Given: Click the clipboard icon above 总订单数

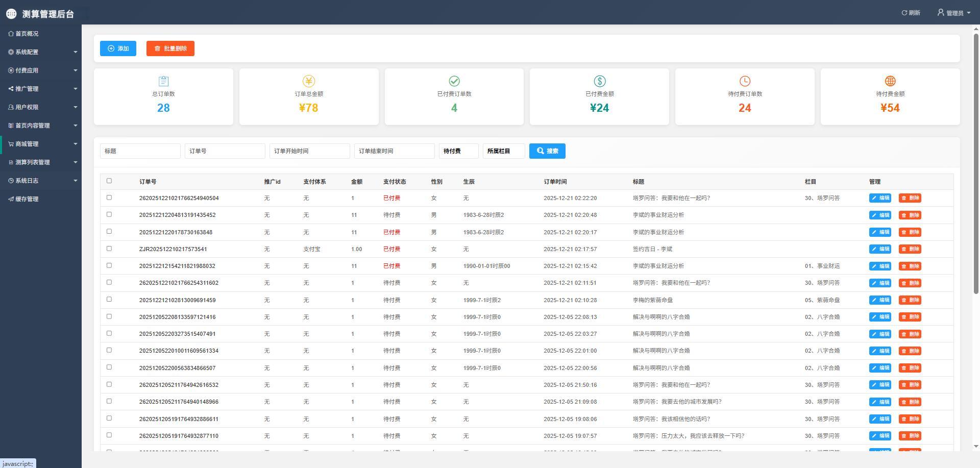Looking at the screenshot, I should (x=163, y=81).
